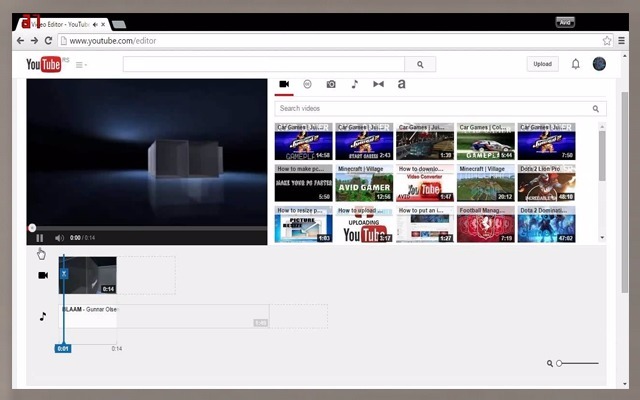Open the user account avatar menu

coord(599,64)
